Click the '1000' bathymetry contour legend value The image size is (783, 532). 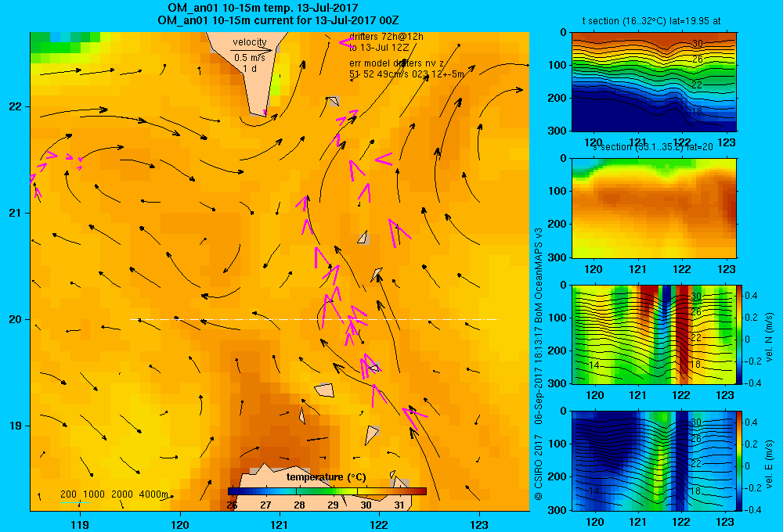pos(94,494)
